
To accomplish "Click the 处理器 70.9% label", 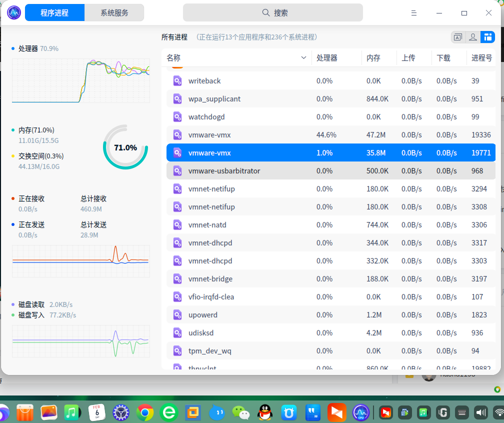I will click(x=38, y=48).
